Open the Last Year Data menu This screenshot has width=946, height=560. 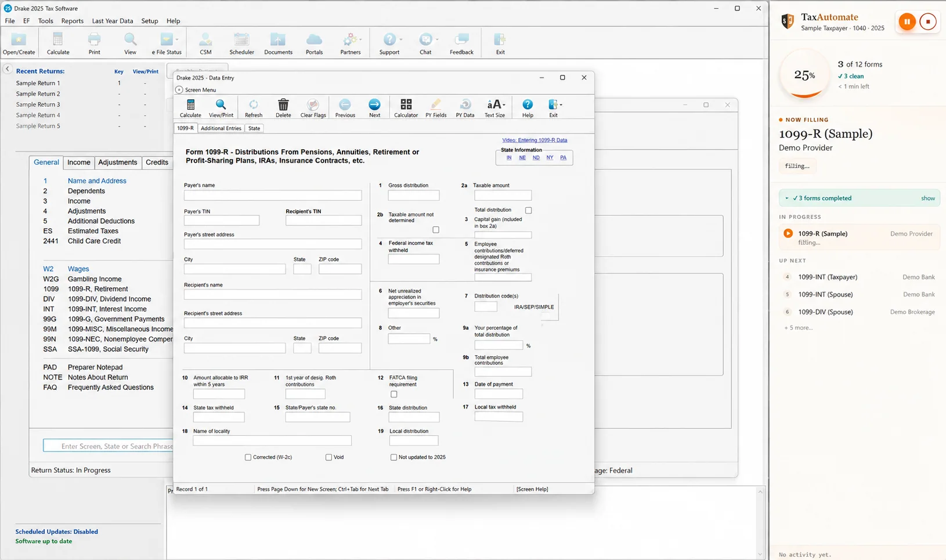pyautogui.click(x=113, y=21)
